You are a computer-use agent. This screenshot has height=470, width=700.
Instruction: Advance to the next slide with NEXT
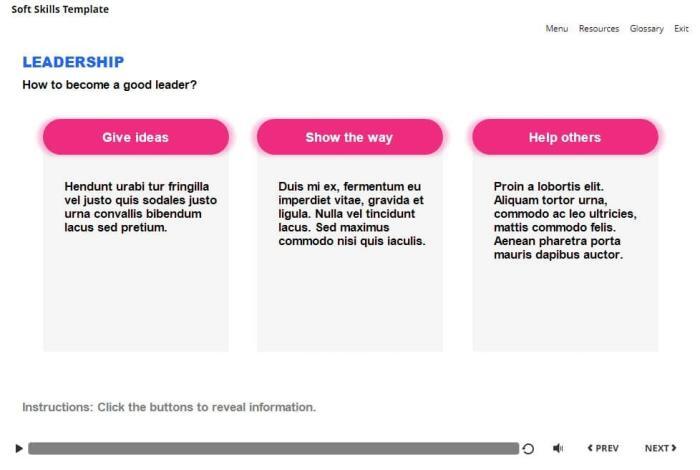pos(660,449)
